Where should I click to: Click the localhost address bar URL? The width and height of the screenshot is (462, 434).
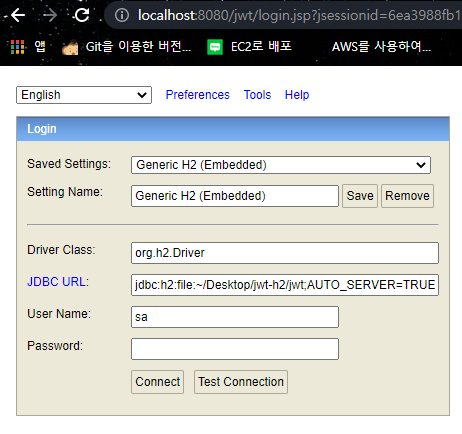pos(299,15)
